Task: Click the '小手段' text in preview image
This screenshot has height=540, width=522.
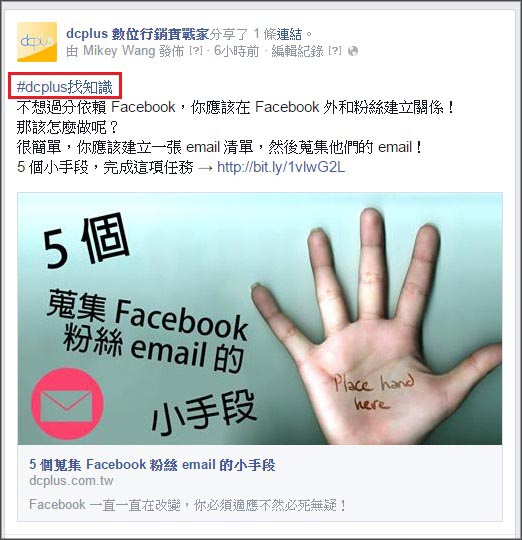Action: click(205, 412)
